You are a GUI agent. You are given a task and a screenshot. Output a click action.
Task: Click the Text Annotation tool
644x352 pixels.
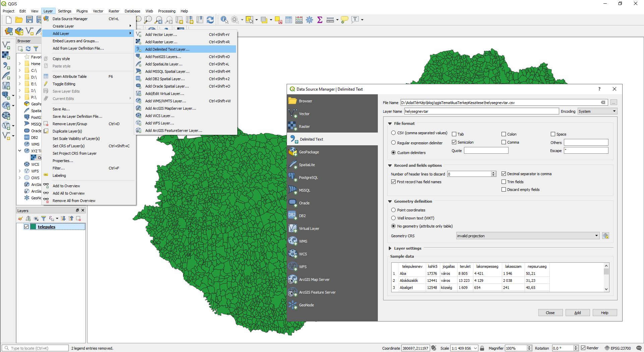pos(355,19)
